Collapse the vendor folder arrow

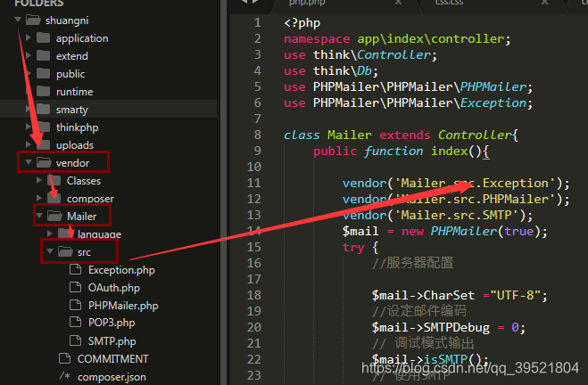click(29, 162)
